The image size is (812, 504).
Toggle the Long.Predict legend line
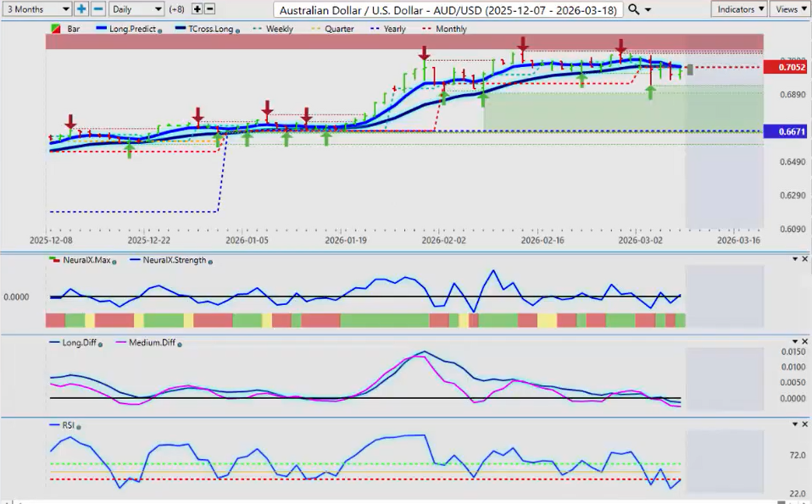(127, 29)
